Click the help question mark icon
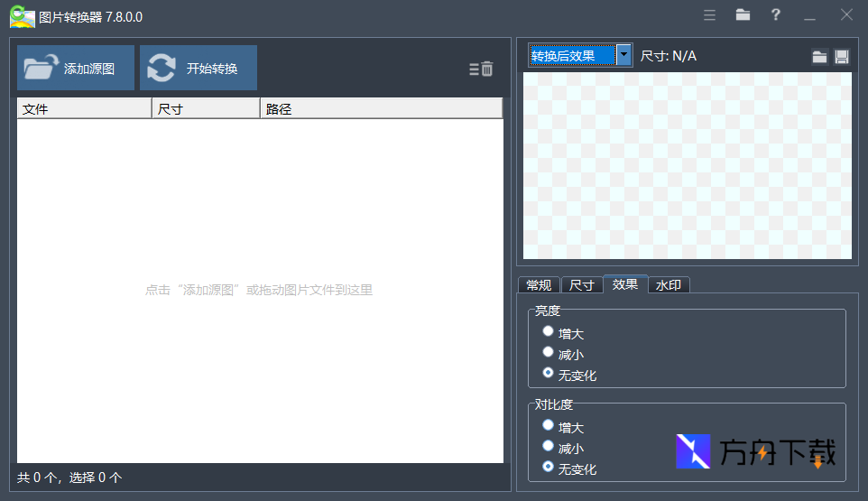Image resolution: width=868 pixels, height=501 pixels. tap(776, 15)
